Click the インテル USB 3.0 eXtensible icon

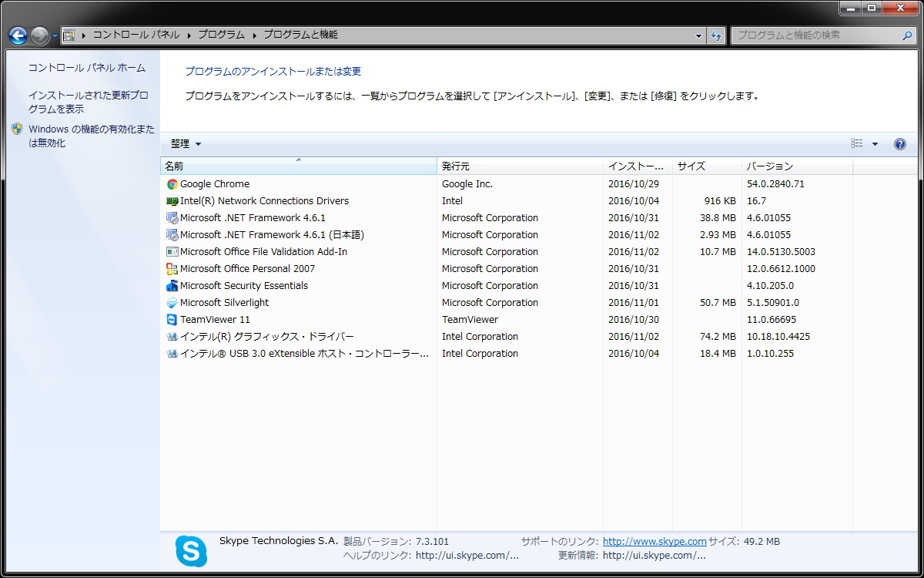click(172, 354)
